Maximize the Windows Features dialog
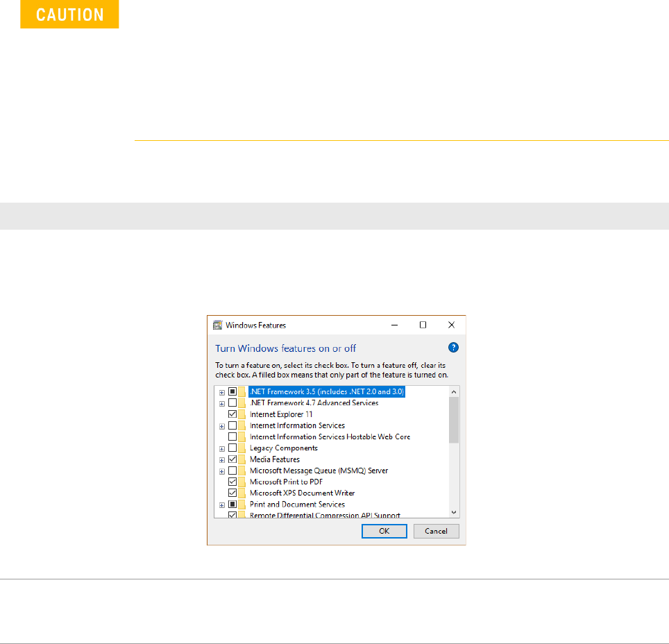The height and width of the screenshot is (644, 669). tap(423, 325)
